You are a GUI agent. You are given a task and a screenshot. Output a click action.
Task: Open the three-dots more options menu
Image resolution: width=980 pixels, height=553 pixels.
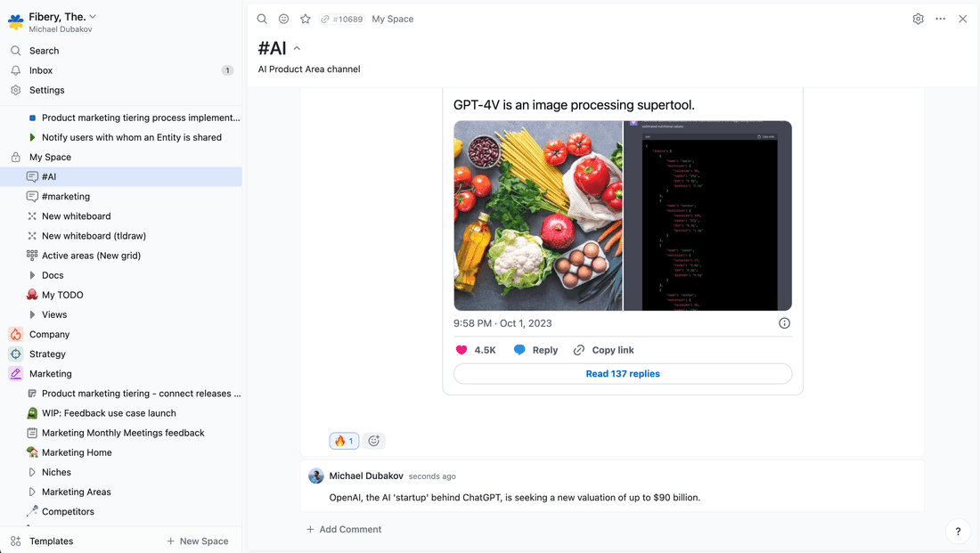940,19
